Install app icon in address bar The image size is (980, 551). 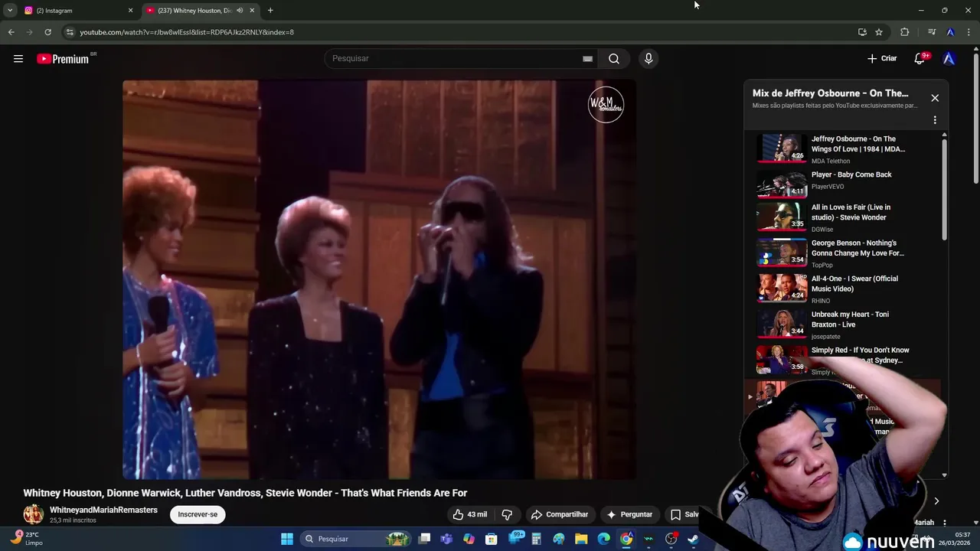tap(862, 32)
